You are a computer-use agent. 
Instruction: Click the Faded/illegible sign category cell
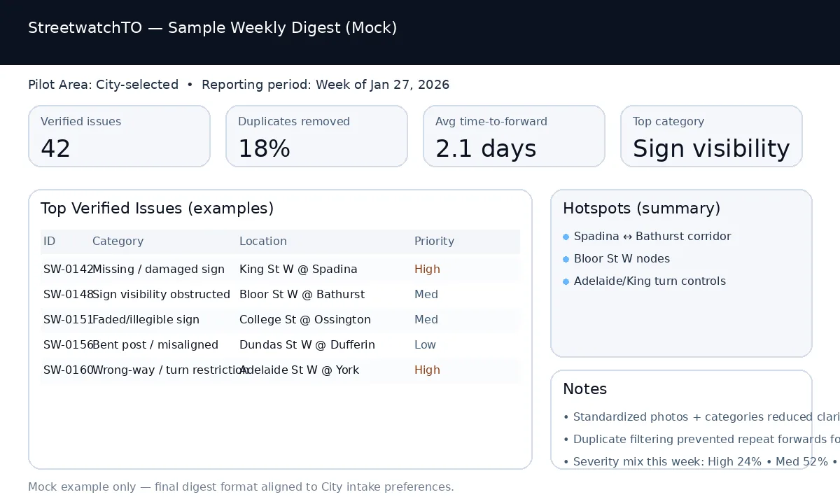pos(146,319)
